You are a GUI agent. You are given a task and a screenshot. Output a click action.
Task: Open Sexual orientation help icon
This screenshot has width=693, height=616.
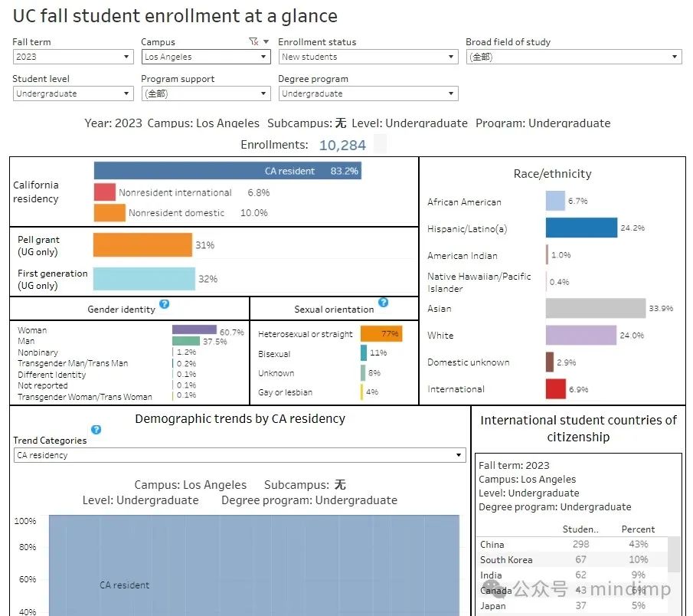point(383,303)
